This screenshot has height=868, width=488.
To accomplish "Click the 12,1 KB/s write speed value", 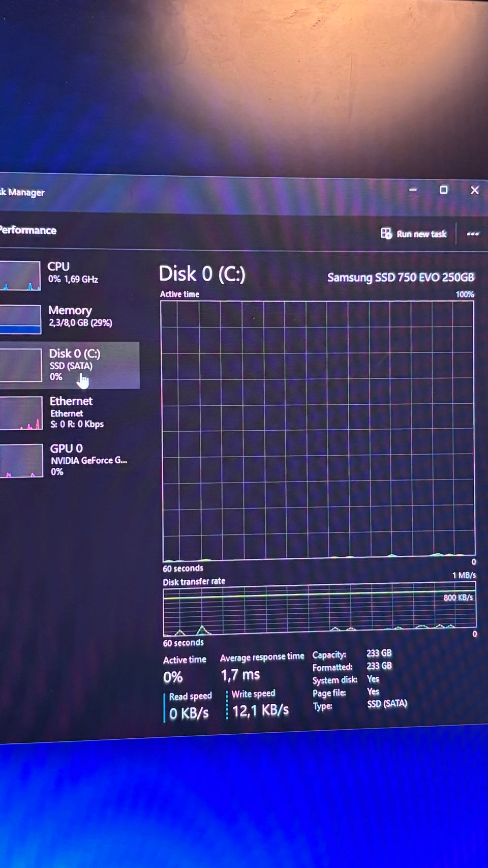I will pyautogui.click(x=260, y=710).
